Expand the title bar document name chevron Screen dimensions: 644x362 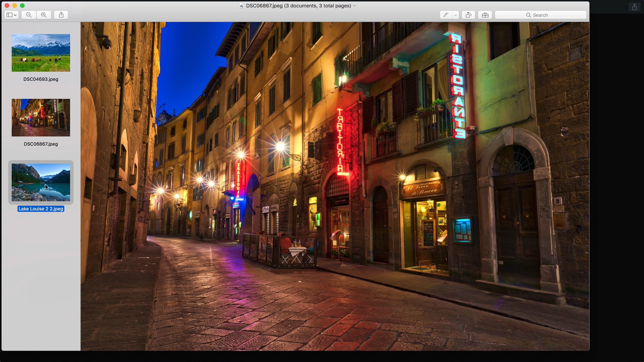pyautogui.click(x=354, y=6)
